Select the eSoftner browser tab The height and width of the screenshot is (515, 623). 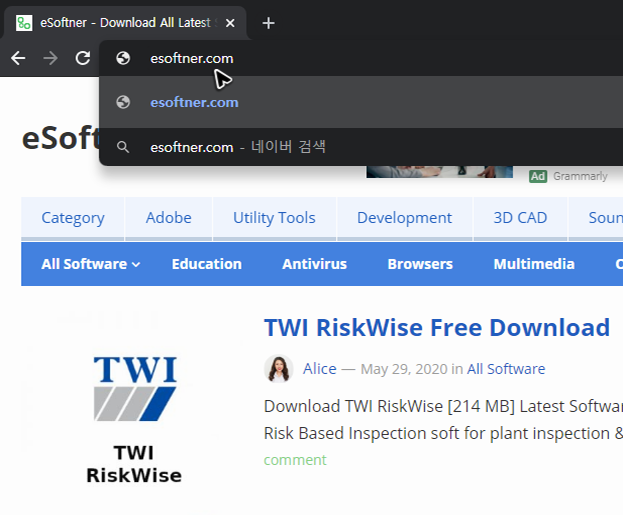[125, 23]
